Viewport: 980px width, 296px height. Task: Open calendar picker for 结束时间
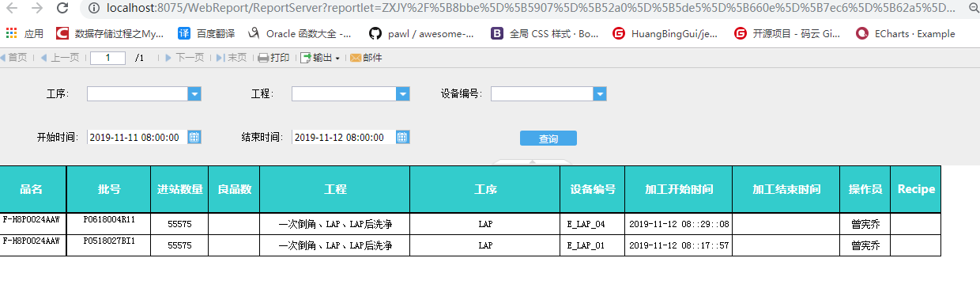click(402, 137)
